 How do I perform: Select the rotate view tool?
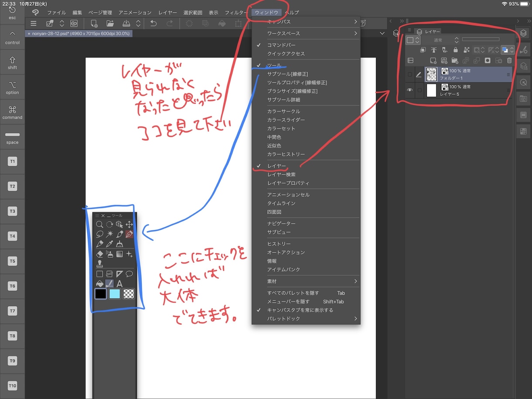[109, 225]
